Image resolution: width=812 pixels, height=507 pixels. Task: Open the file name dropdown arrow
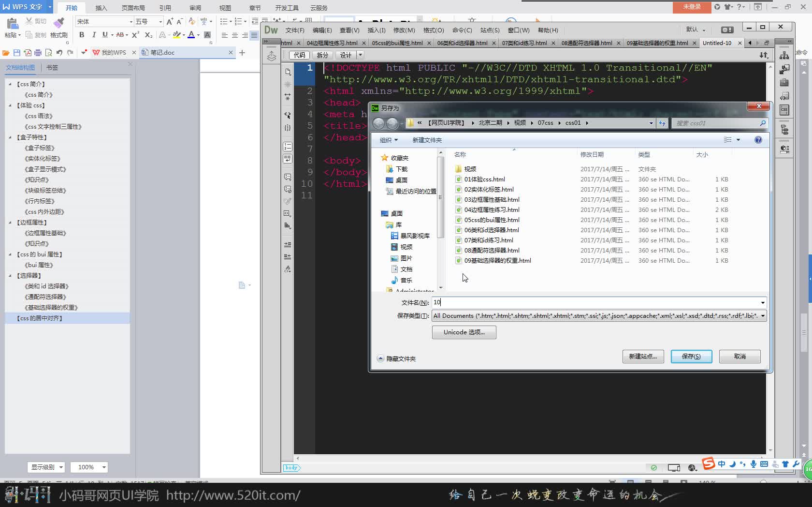763,302
